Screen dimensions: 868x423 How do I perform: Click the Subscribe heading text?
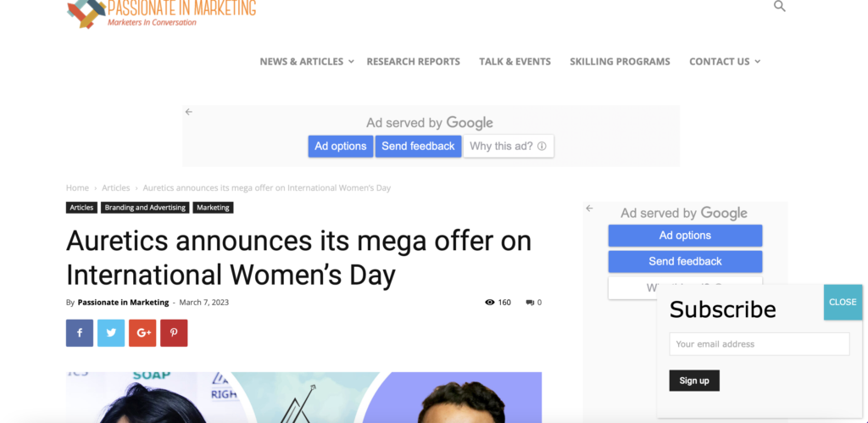tap(722, 309)
